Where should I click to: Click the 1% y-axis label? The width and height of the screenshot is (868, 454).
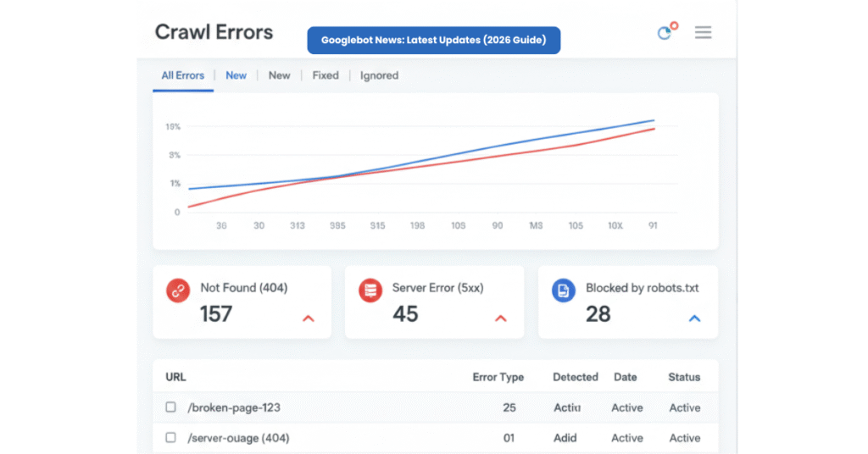[175, 184]
